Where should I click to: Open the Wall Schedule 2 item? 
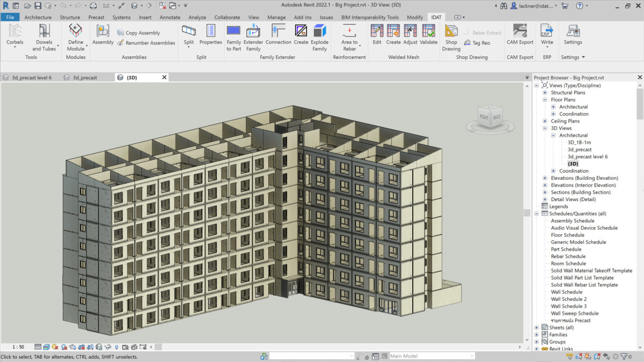(568, 299)
